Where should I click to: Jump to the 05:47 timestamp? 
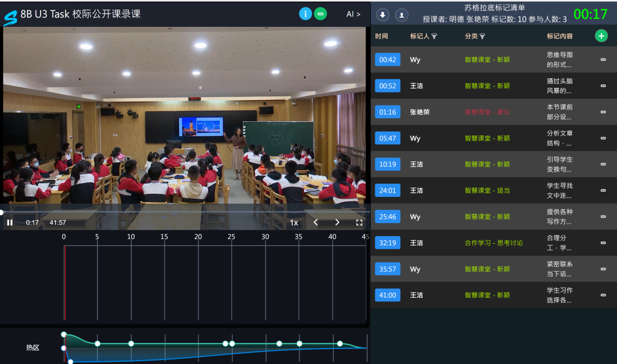click(x=387, y=138)
